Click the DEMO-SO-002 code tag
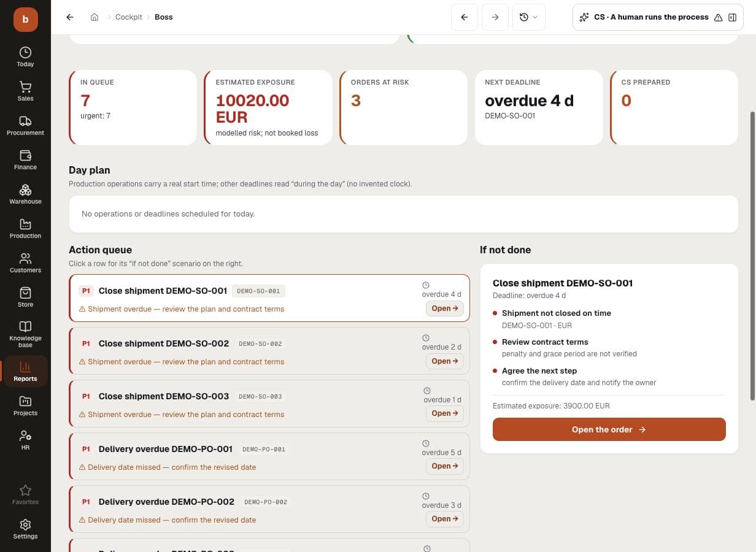The image size is (756, 552). click(260, 343)
